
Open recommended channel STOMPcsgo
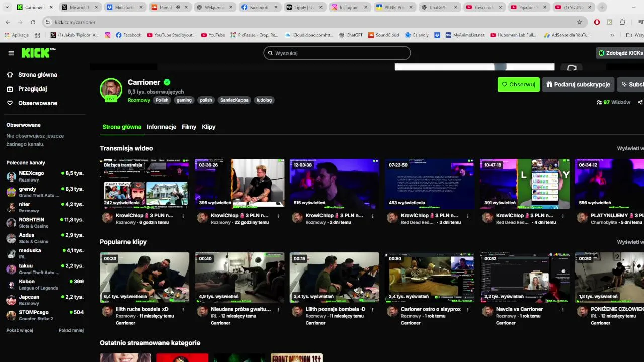[x=44, y=315]
